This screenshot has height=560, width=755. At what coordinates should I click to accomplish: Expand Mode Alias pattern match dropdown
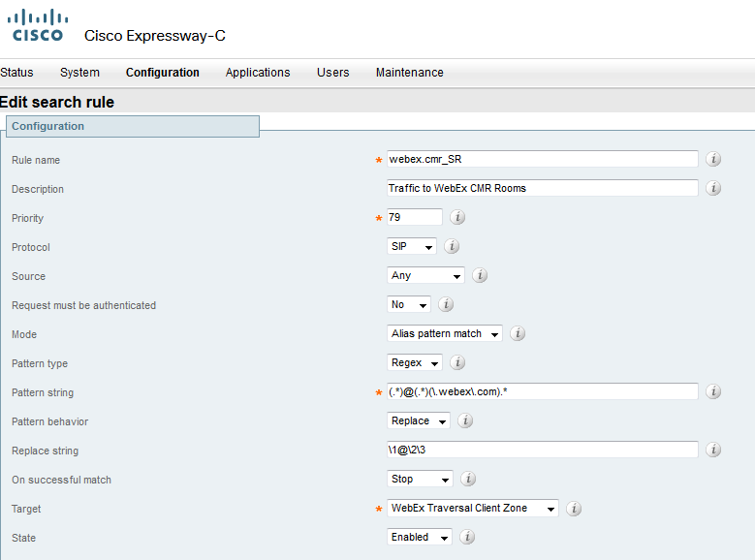click(445, 333)
